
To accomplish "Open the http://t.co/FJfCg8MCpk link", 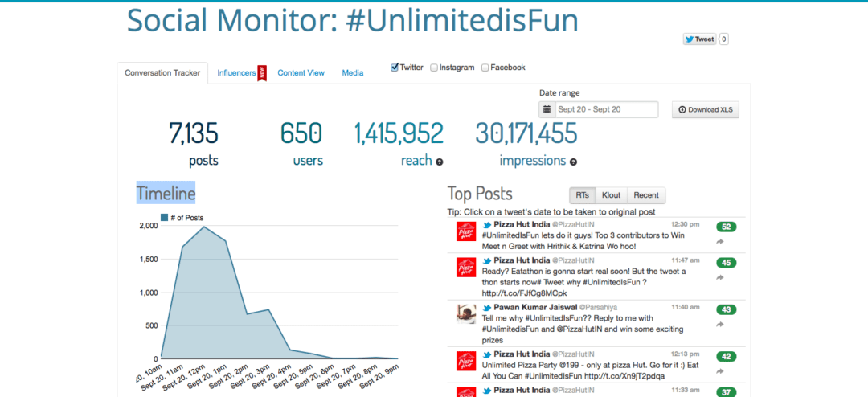I will [x=524, y=293].
